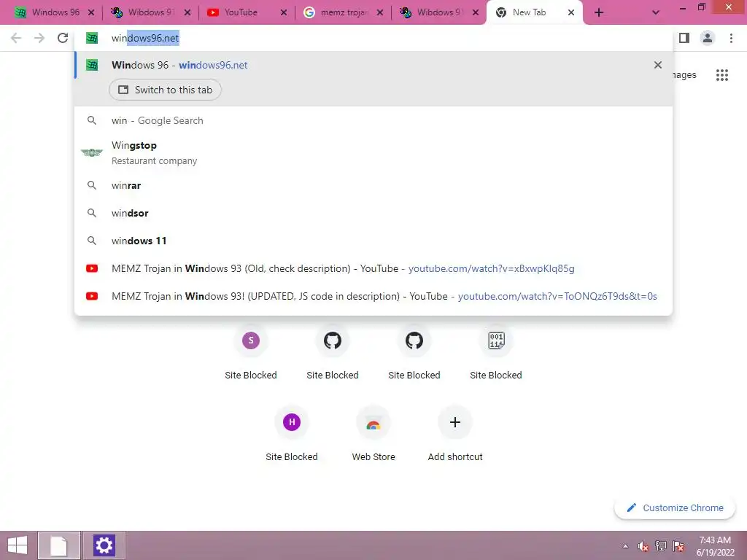Image resolution: width=747 pixels, height=560 pixels.
Task: Click the muted speaker tray icon
Action: point(643,546)
